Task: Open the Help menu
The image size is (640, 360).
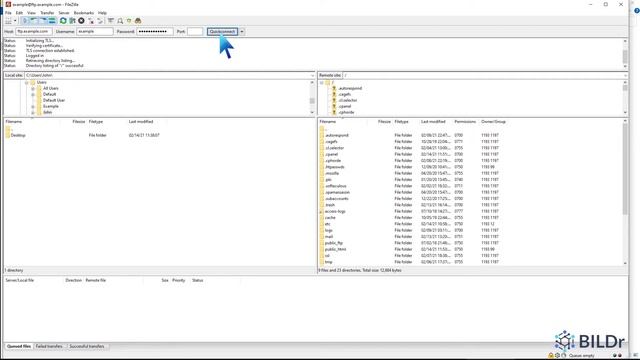Action: (x=102, y=13)
